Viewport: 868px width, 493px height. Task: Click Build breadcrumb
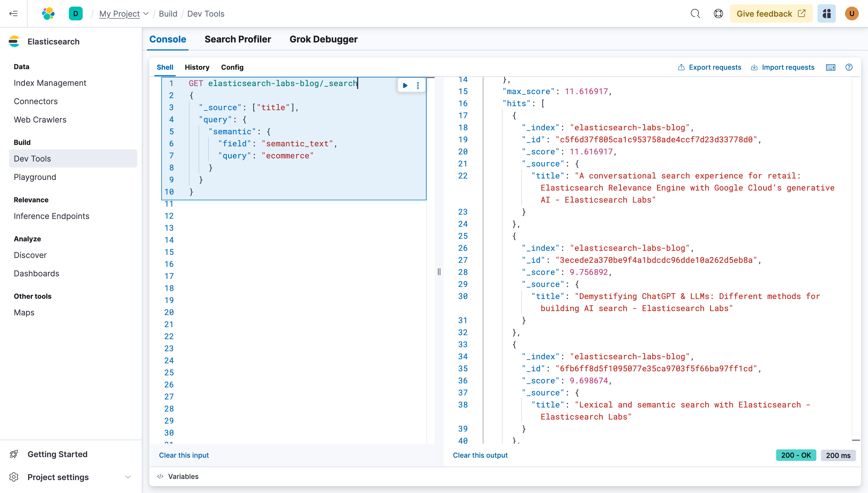tap(168, 13)
